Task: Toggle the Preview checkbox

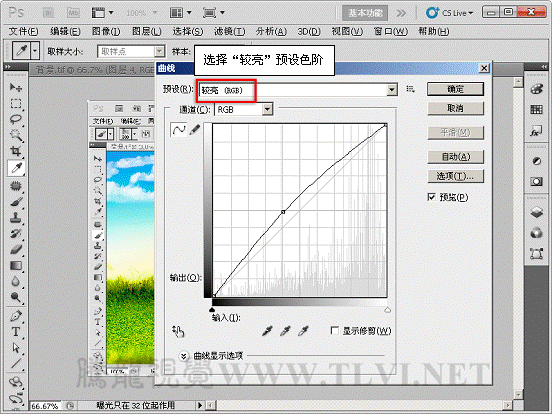Action: click(x=431, y=197)
